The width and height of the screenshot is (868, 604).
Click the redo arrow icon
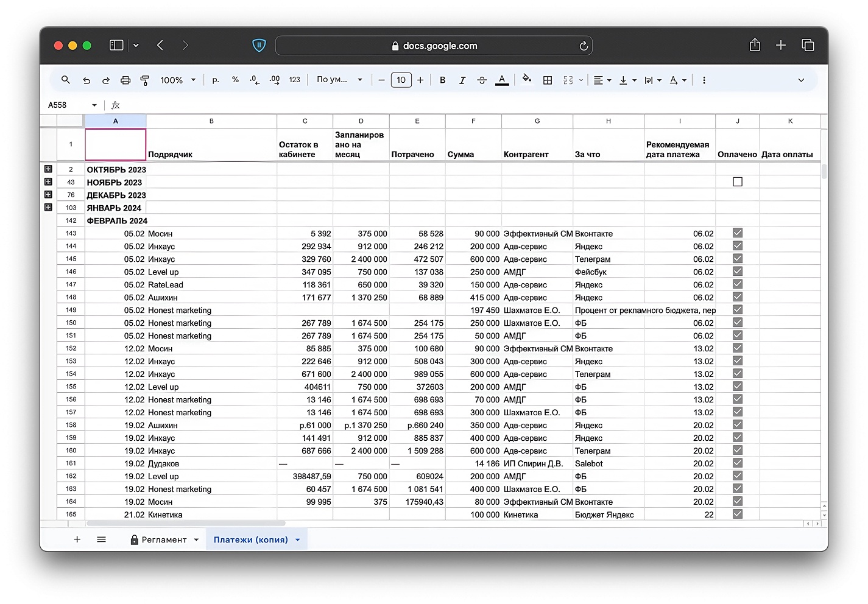pyautogui.click(x=106, y=80)
